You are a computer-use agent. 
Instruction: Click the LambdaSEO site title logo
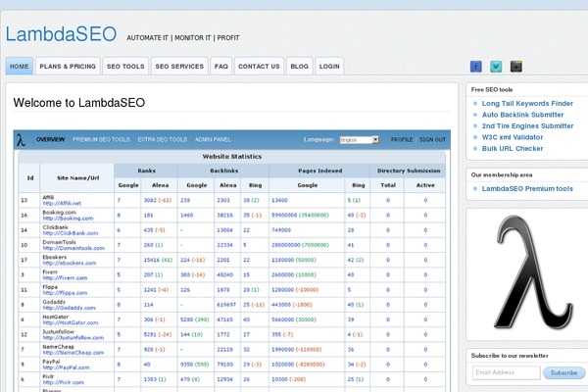59,34
